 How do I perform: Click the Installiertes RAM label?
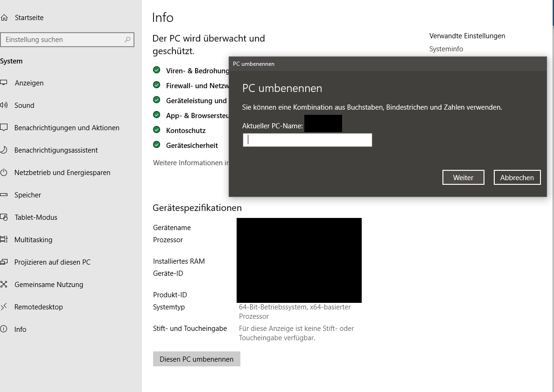coord(179,261)
